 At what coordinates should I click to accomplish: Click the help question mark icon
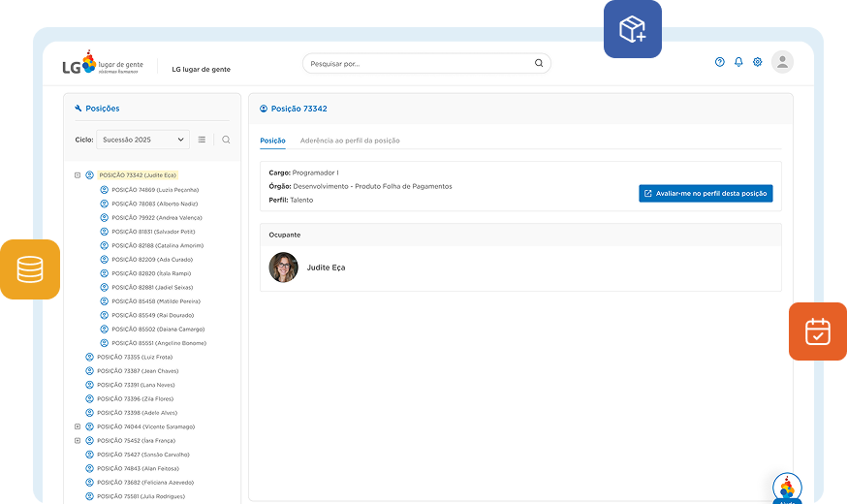coord(719,62)
